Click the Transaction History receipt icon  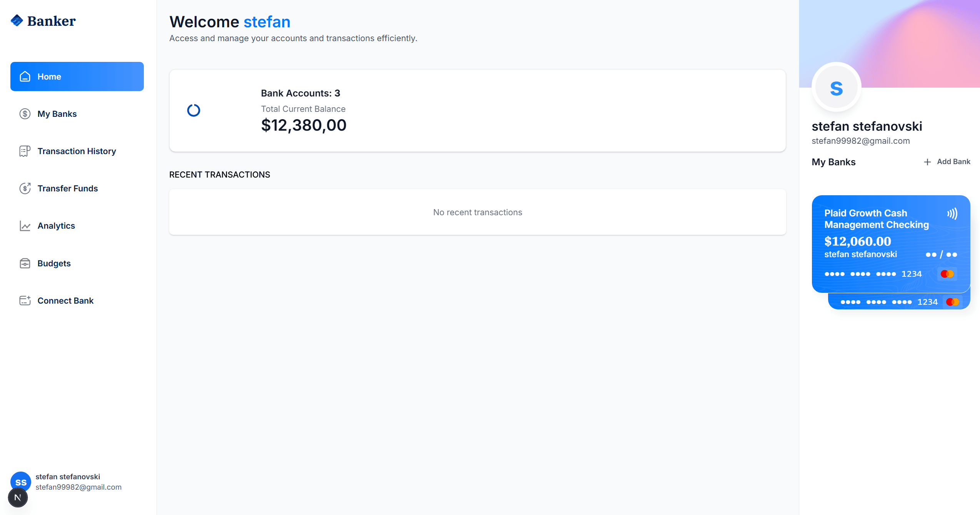pos(25,151)
